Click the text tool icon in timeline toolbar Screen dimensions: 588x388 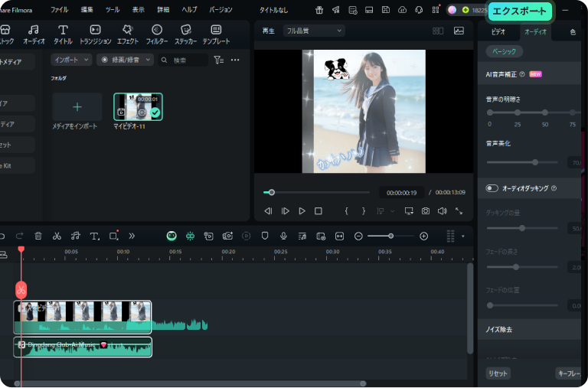click(94, 236)
